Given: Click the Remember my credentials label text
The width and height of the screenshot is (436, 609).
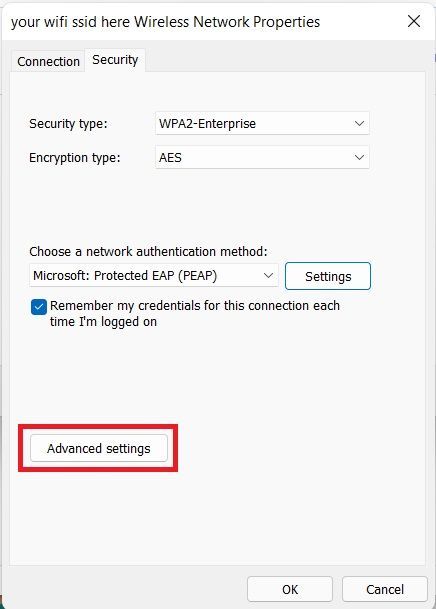Looking at the screenshot, I should 195,313.
